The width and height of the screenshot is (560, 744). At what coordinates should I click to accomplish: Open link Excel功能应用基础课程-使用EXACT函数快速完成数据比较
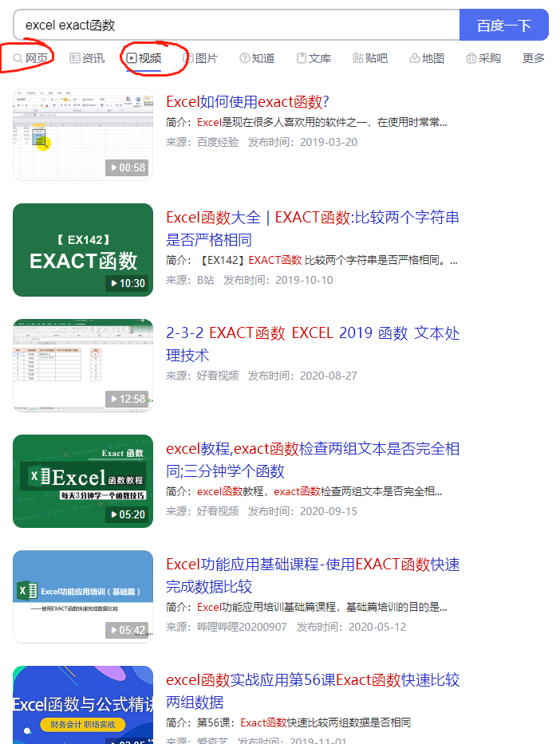312,576
